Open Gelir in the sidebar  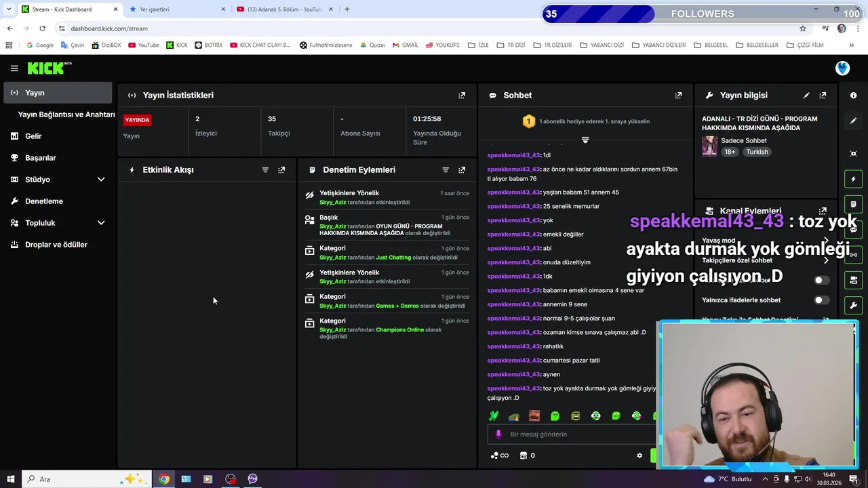pos(58,136)
